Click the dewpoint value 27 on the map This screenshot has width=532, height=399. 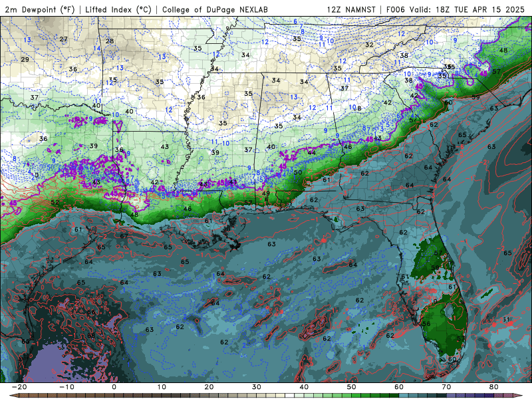click(63, 39)
